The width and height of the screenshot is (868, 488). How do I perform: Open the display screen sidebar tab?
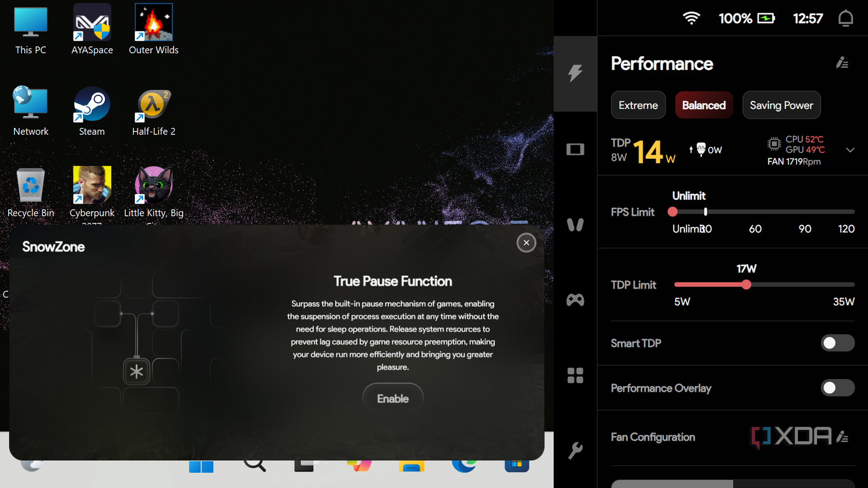coord(575,149)
